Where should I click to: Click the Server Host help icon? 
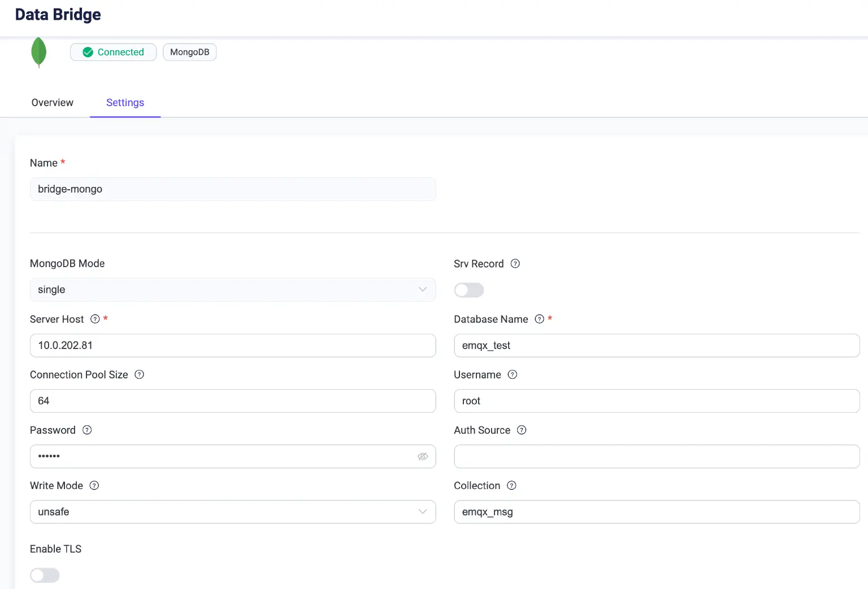tap(95, 319)
